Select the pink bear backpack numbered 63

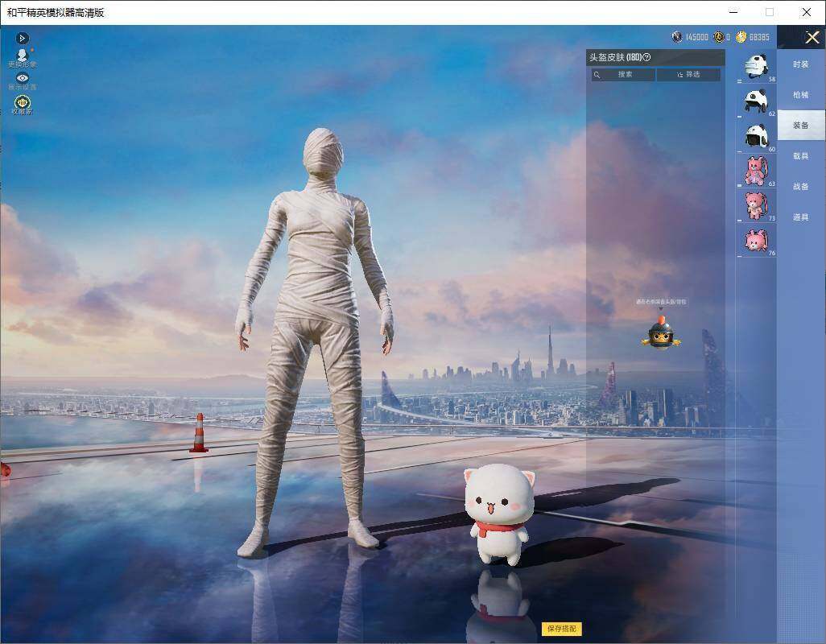tap(757, 171)
